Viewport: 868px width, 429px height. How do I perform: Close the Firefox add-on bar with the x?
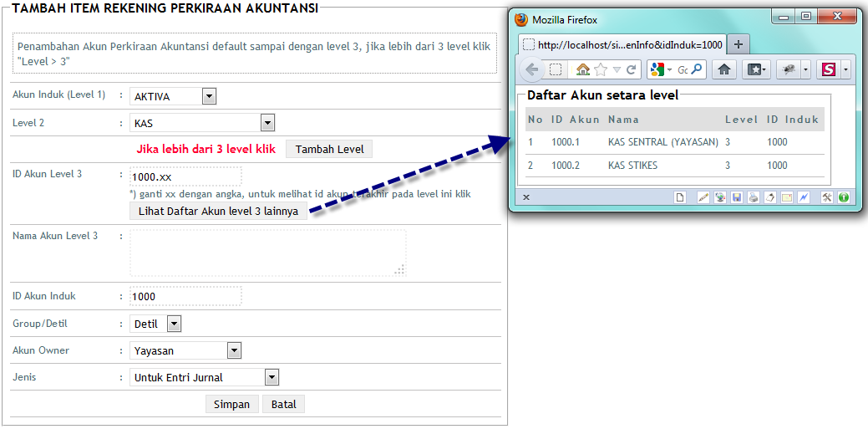point(526,197)
